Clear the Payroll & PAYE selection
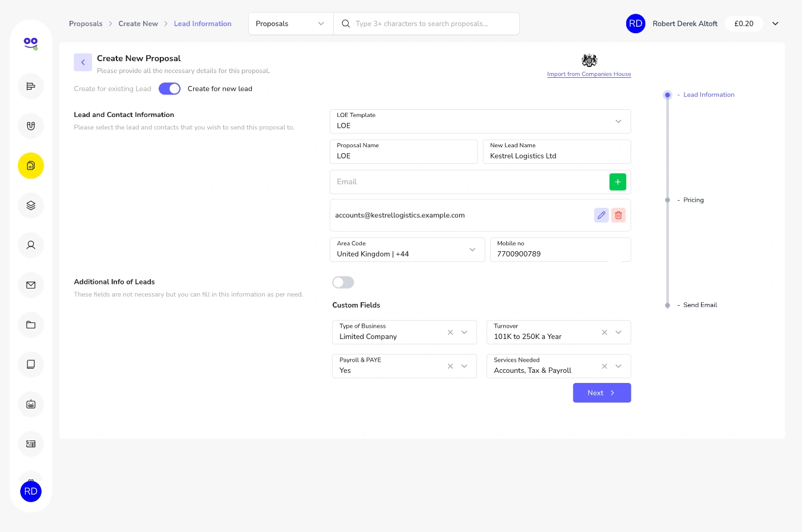802x532 pixels. (x=450, y=366)
